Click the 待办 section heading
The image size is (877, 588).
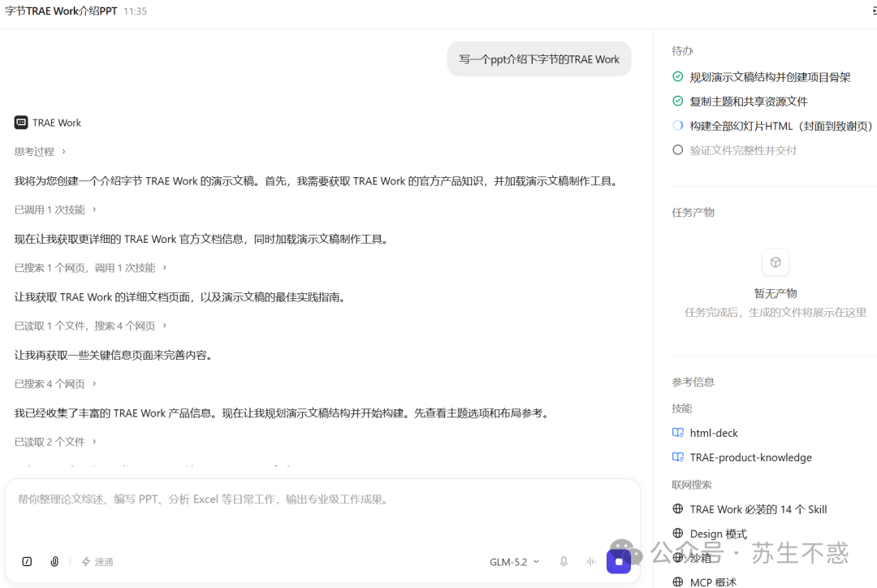[682, 51]
